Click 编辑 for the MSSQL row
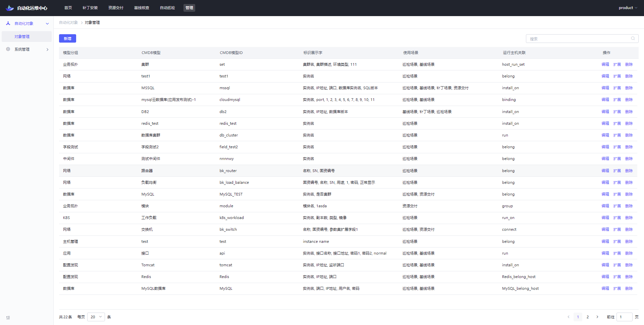Image resolution: width=644 pixels, height=325 pixels. 605,88
